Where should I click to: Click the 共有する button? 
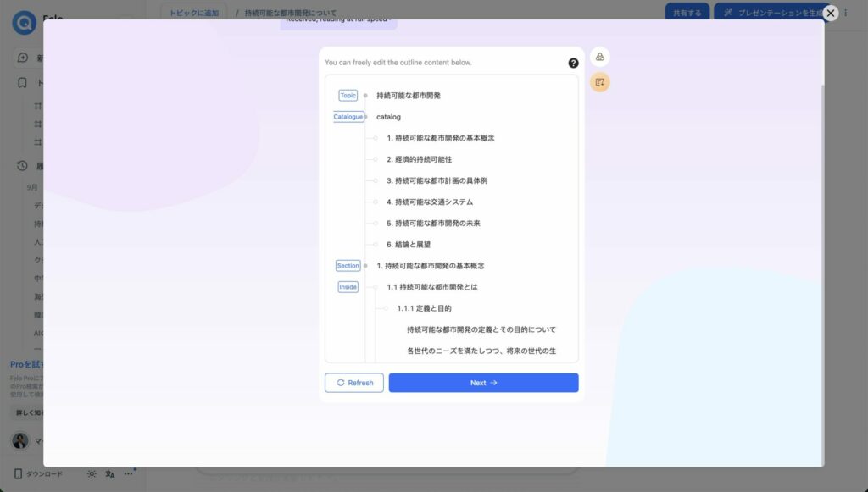point(687,14)
